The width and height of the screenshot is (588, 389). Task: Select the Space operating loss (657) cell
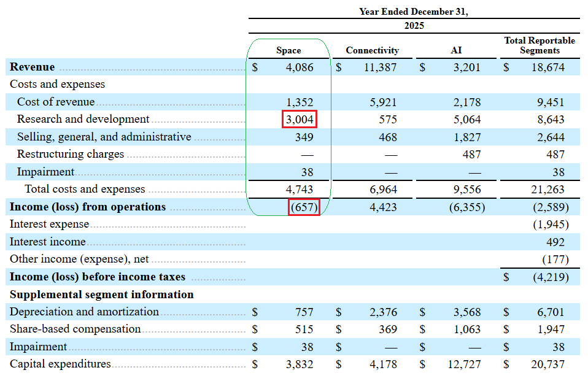pos(304,207)
